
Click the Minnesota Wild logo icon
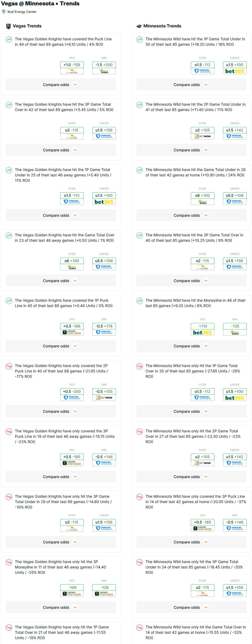[139, 26]
